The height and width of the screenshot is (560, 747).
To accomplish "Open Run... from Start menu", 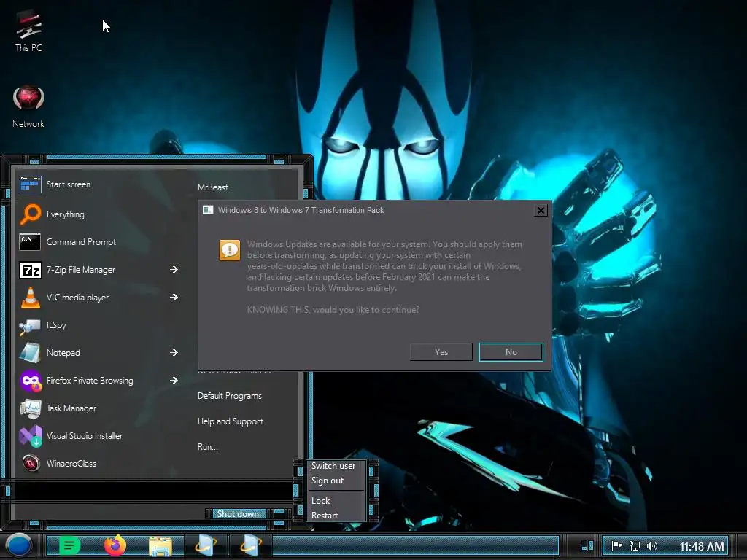I will (208, 447).
